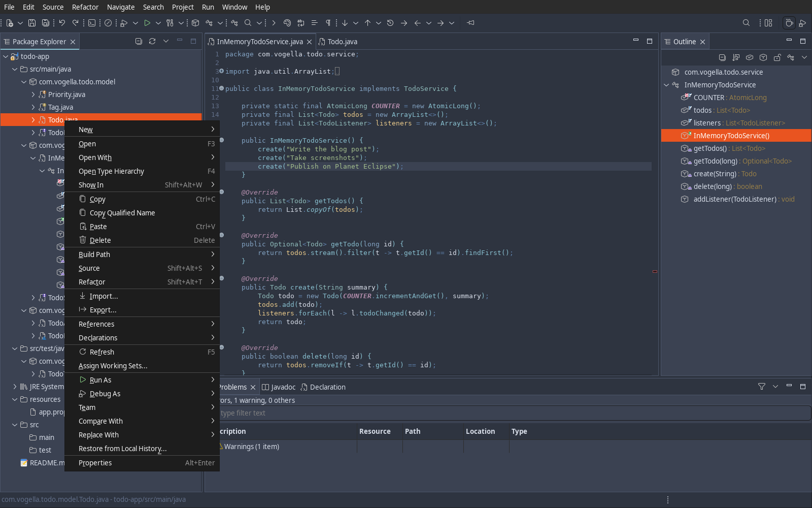Expand the Priority.java tree node
The image size is (812, 508).
pos(33,94)
